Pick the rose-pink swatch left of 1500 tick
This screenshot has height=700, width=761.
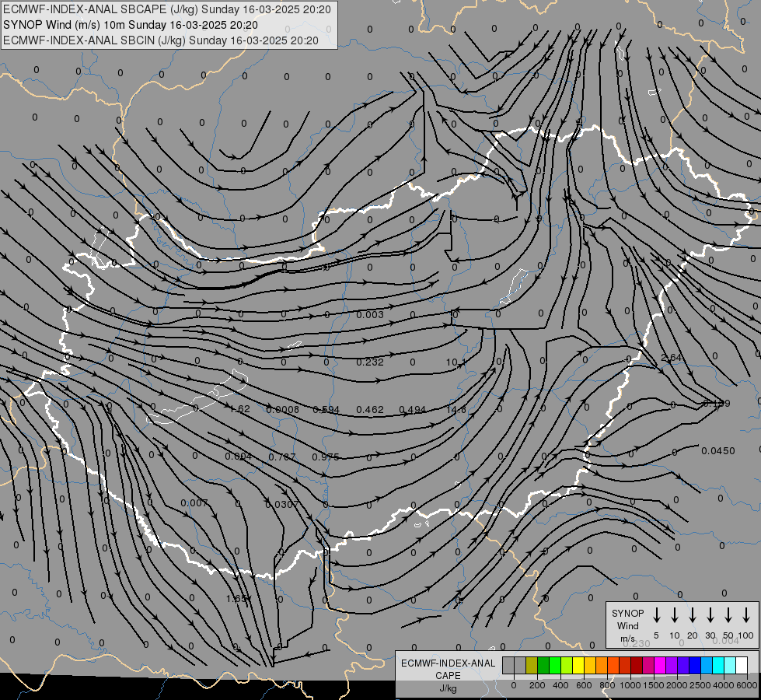648,665
